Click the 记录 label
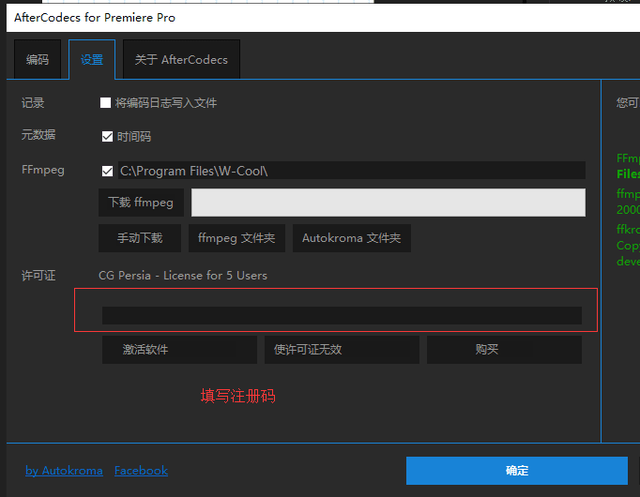 click(x=33, y=103)
